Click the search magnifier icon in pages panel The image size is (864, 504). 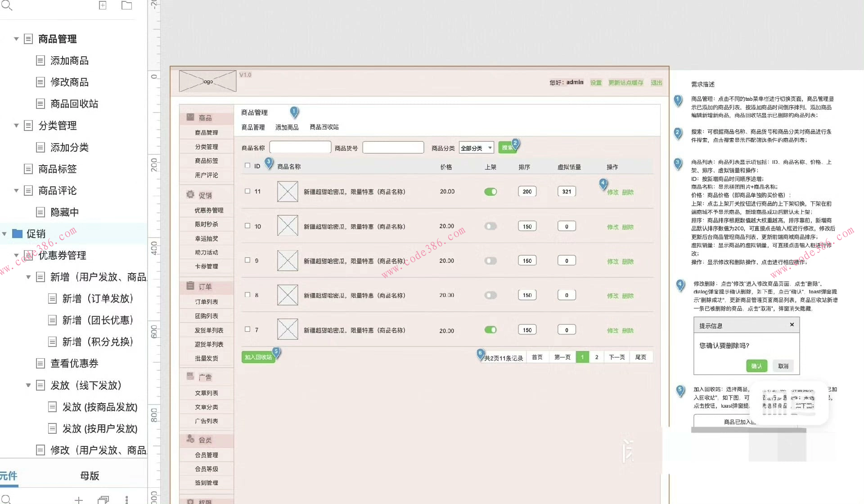[x=7, y=5]
